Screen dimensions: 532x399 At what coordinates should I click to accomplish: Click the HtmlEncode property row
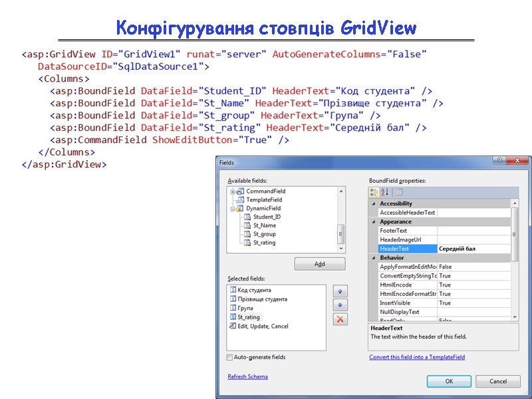[444, 285]
